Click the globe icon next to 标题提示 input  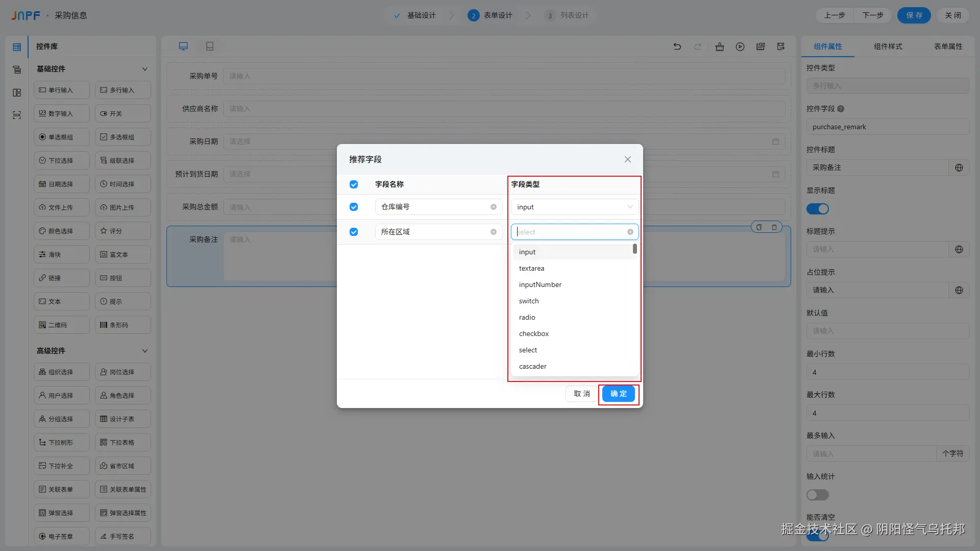click(959, 249)
